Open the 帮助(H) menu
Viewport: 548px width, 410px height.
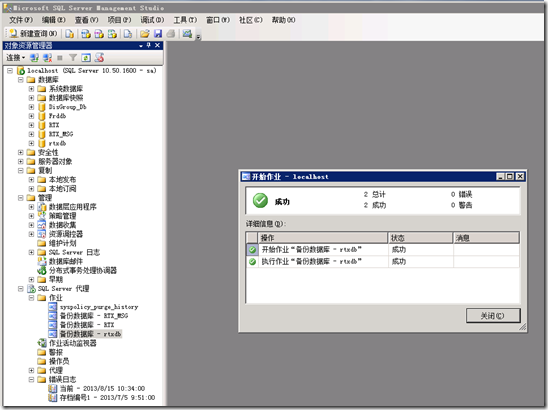[x=283, y=20]
